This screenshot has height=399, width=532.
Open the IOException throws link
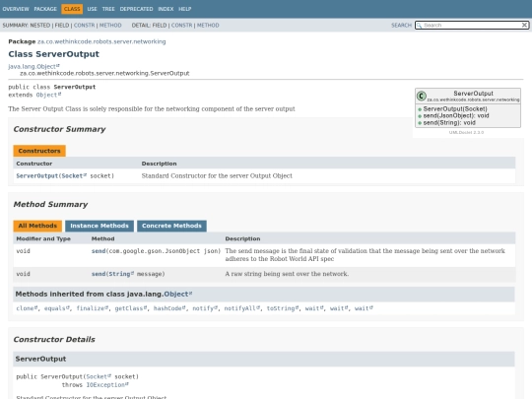point(107,385)
